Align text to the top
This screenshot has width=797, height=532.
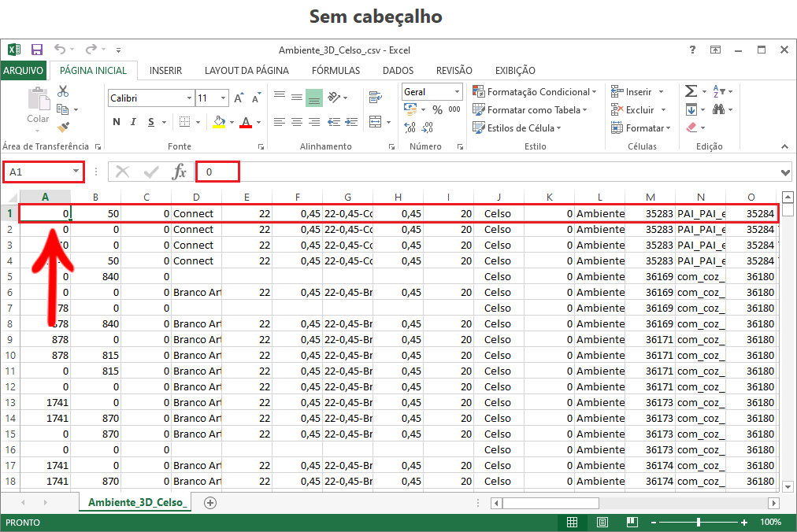(x=280, y=95)
